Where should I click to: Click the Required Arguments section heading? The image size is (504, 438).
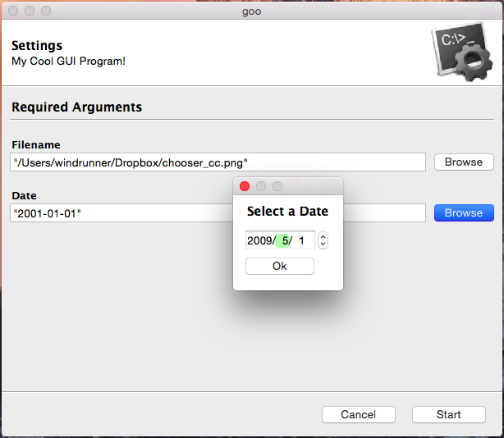pos(76,107)
